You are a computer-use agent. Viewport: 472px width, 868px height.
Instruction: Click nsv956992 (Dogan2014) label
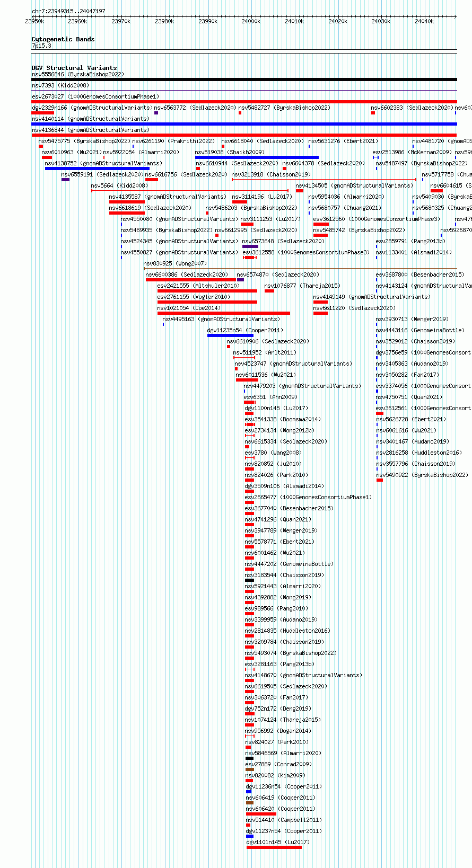click(x=278, y=731)
